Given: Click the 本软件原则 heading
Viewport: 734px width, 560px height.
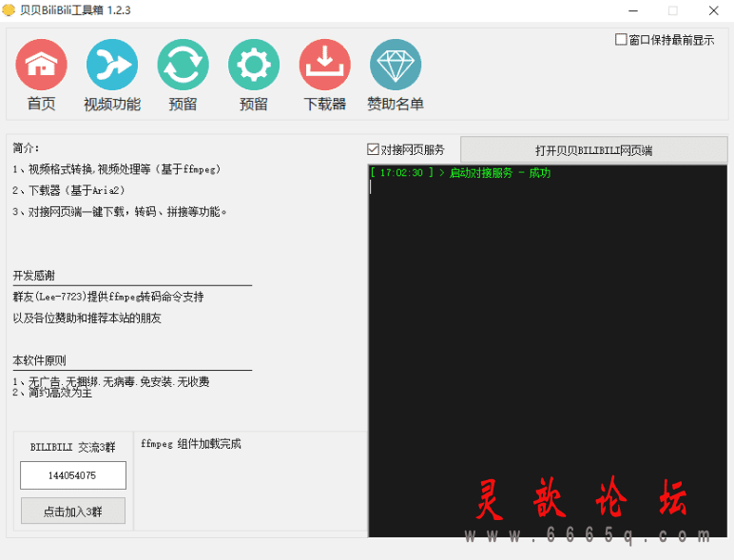Looking at the screenshot, I should (39, 360).
